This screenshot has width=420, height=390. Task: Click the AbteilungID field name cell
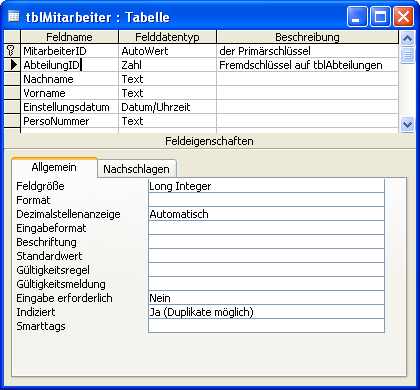pos(69,65)
